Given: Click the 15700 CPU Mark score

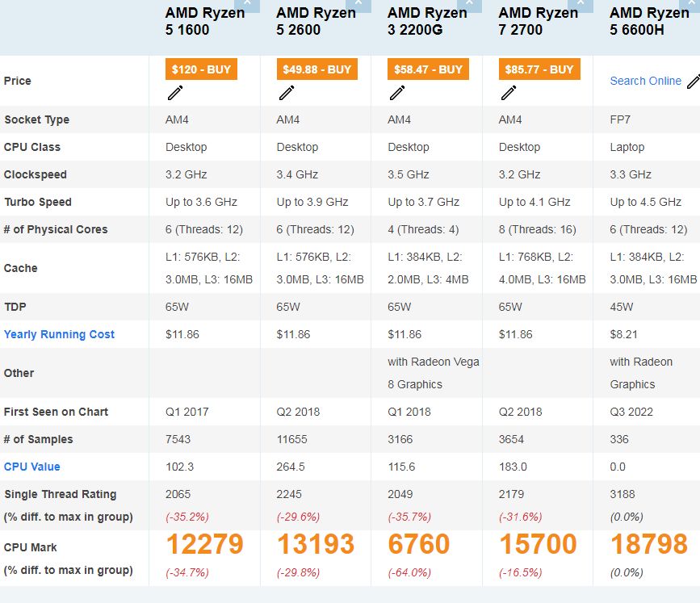Looking at the screenshot, I should 538,544.
